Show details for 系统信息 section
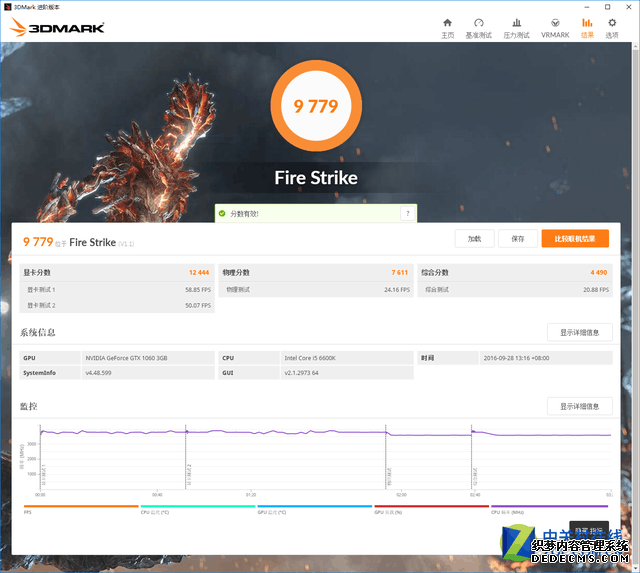 (x=580, y=333)
